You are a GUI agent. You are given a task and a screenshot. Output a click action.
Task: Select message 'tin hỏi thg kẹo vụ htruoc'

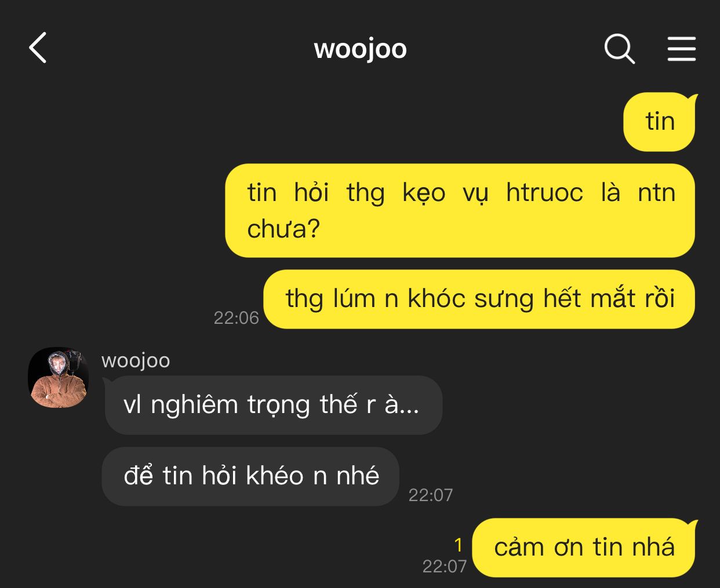tap(460, 211)
